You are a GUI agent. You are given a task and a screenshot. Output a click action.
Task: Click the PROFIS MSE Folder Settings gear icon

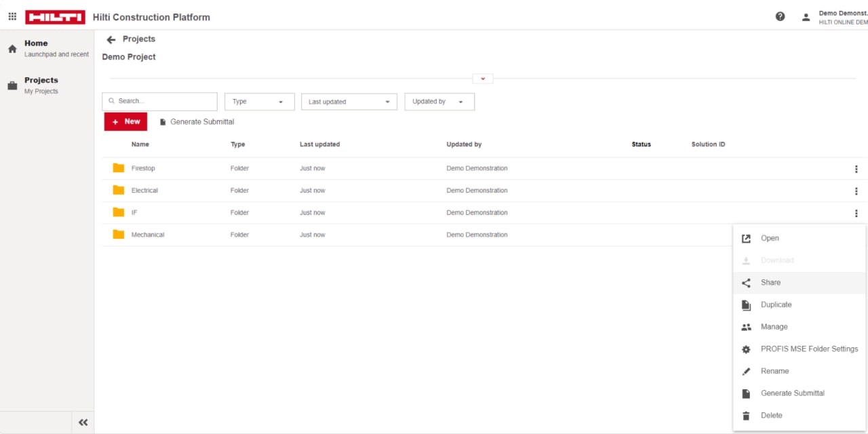point(746,349)
